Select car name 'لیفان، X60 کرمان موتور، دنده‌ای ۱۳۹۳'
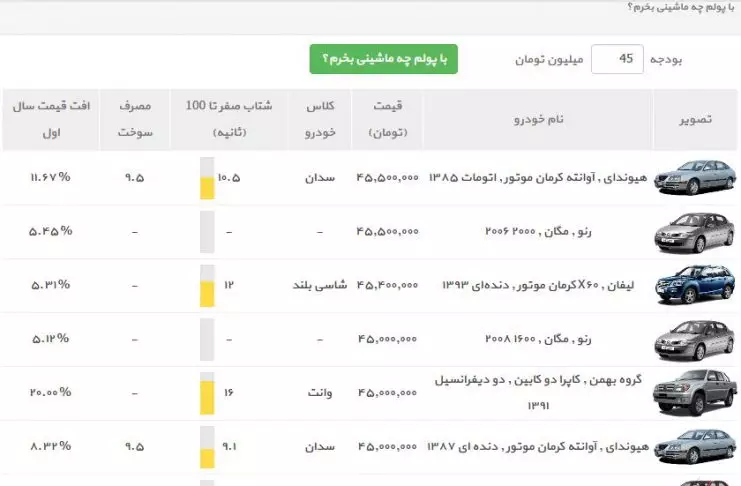 click(538, 285)
